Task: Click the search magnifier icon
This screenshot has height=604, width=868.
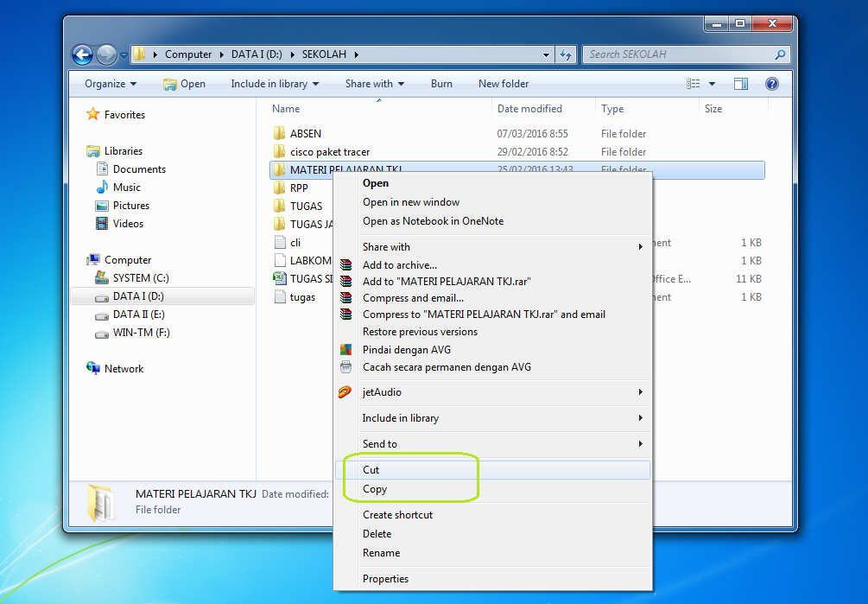Action: (x=781, y=54)
